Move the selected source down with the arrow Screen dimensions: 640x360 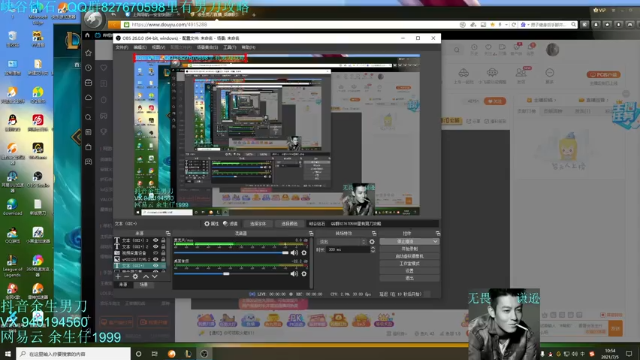tap(154, 276)
